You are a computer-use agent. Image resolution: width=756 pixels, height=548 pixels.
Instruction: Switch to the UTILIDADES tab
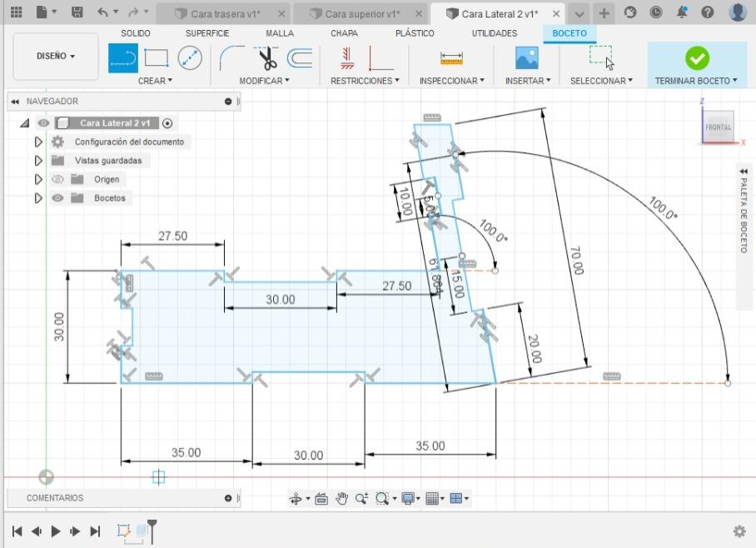coord(495,33)
